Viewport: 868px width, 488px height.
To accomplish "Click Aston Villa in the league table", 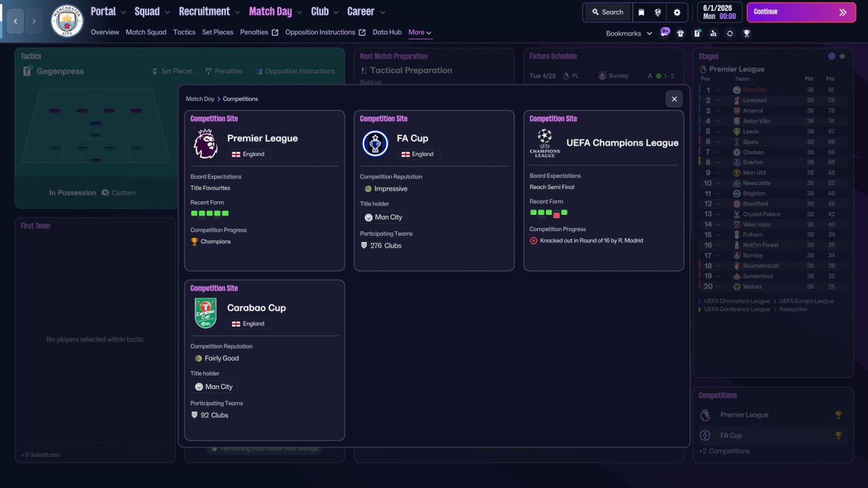I will point(756,121).
